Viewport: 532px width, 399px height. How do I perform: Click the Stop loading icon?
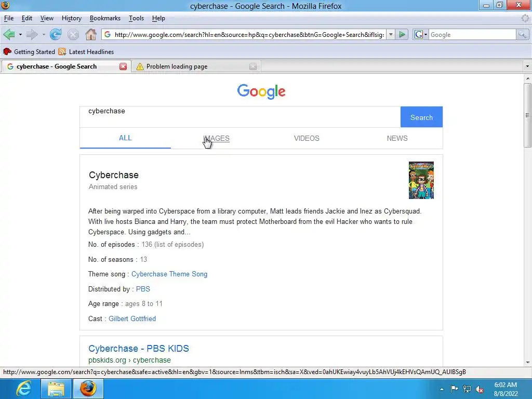[73, 35]
